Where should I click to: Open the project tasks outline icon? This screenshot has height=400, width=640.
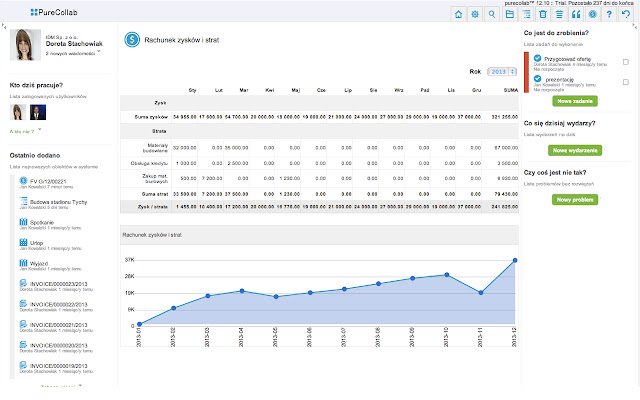(527, 14)
